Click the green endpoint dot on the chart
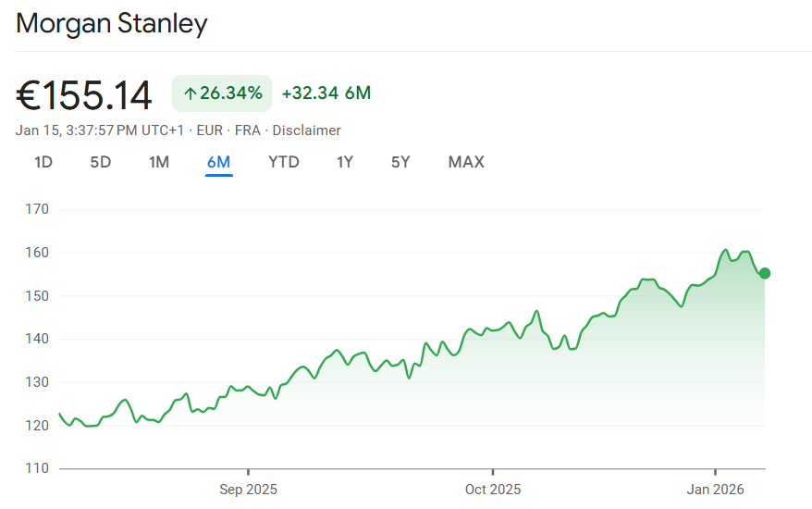The height and width of the screenshot is (509, 812). (765, 273)
